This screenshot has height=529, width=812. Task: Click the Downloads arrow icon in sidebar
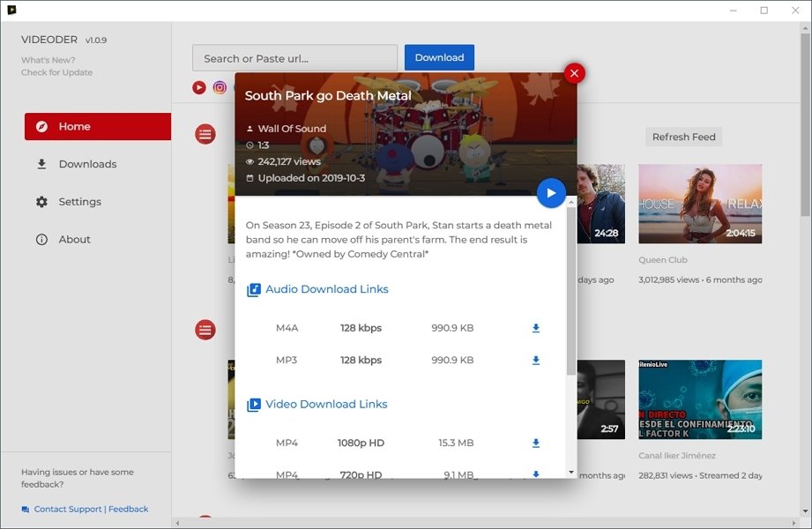tap(42, 164)
